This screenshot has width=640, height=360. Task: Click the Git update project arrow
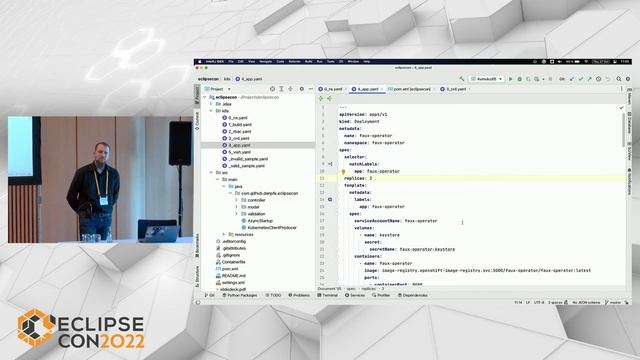pyautogui.click(x=572, y=79)
